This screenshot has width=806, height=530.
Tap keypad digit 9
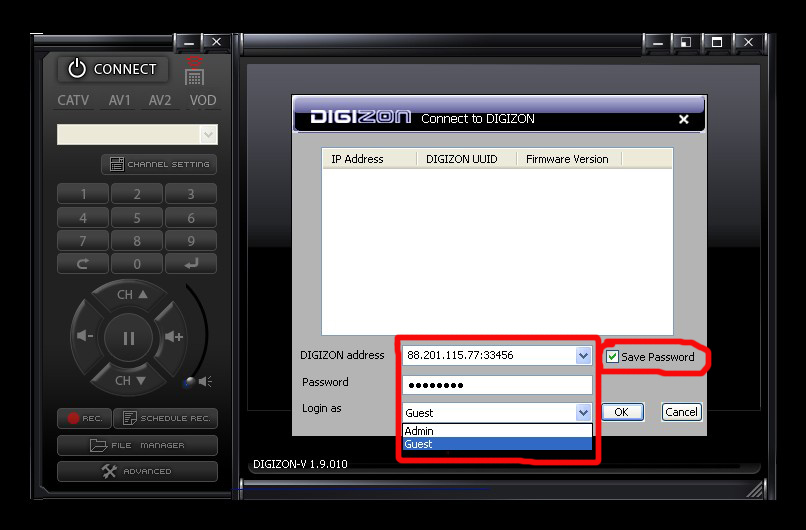pyautogui.click(x=191, y=241)
